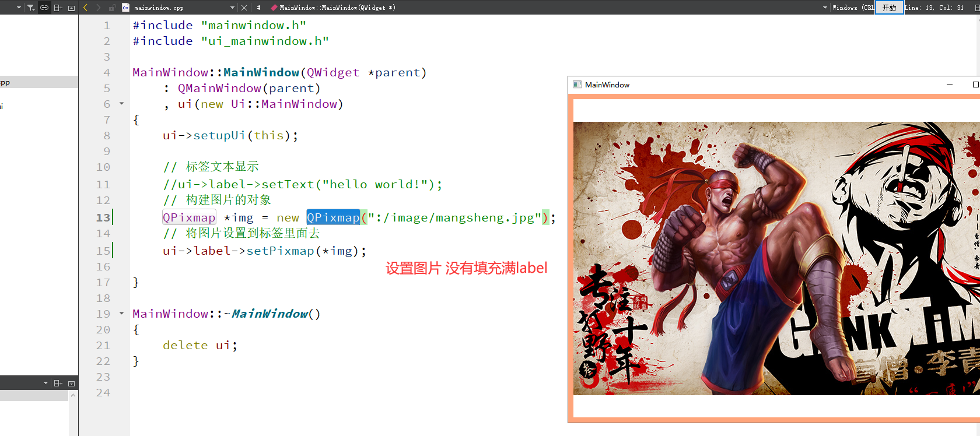Viewport: 980px width, 436px height.
Task: Close the mainwindow.cpp document
Action: [244, 8]
